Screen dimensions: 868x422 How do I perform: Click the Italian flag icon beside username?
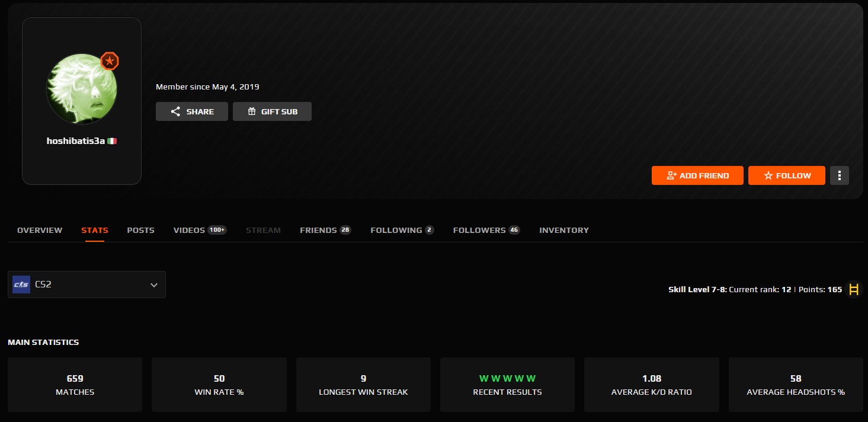point(112,141)
